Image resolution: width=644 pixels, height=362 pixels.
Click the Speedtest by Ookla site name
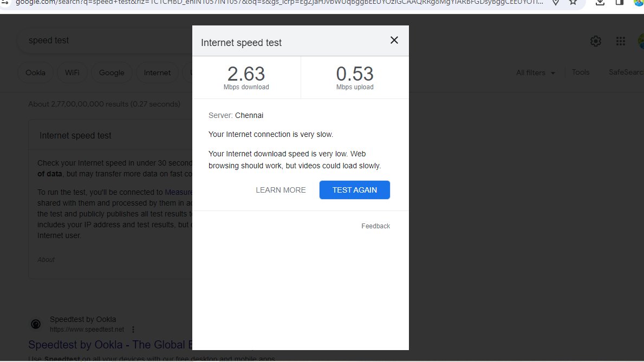point(82,319)
